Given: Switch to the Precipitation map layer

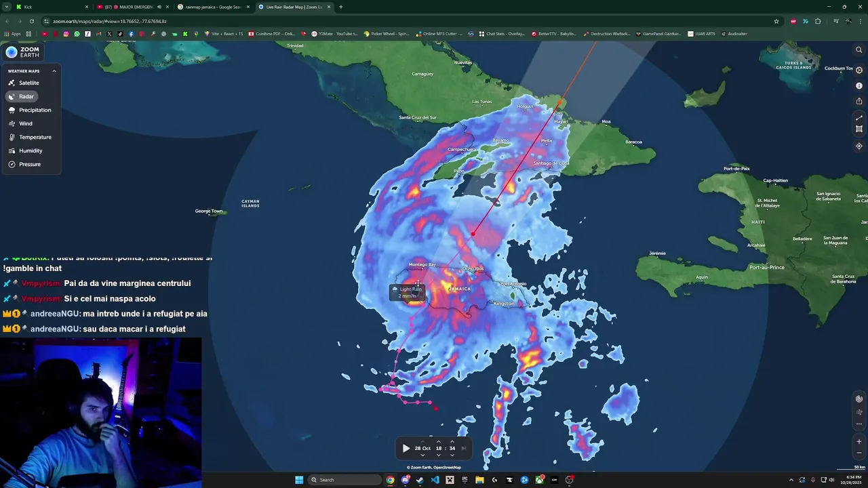Looking at the screenshot, I should point(30,110).
